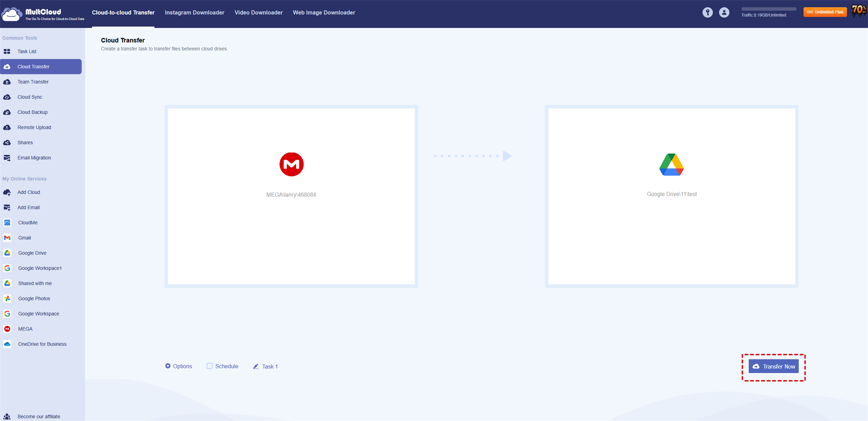Open the user account avatar icon
The height and width of the screenshot is (421, 868).
click(x=724, y=13)
